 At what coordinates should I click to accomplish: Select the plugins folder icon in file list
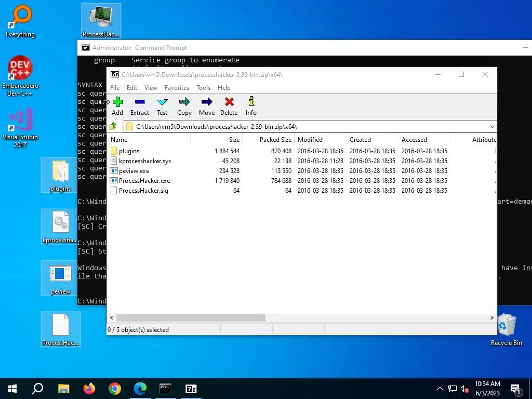114,151
